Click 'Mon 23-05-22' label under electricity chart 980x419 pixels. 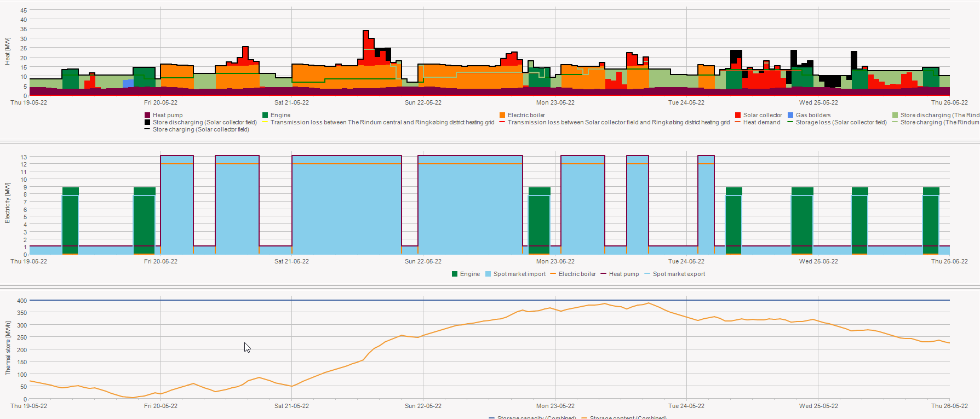(x=555, y=261)
